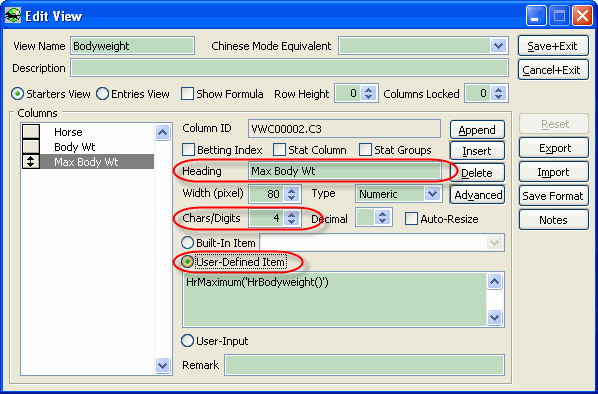Image resolution: width=598 pixels, height=394 pixels.
Task: Open the disabled Built-In Item dropdown arrow
Action: (x=495, y=243)
